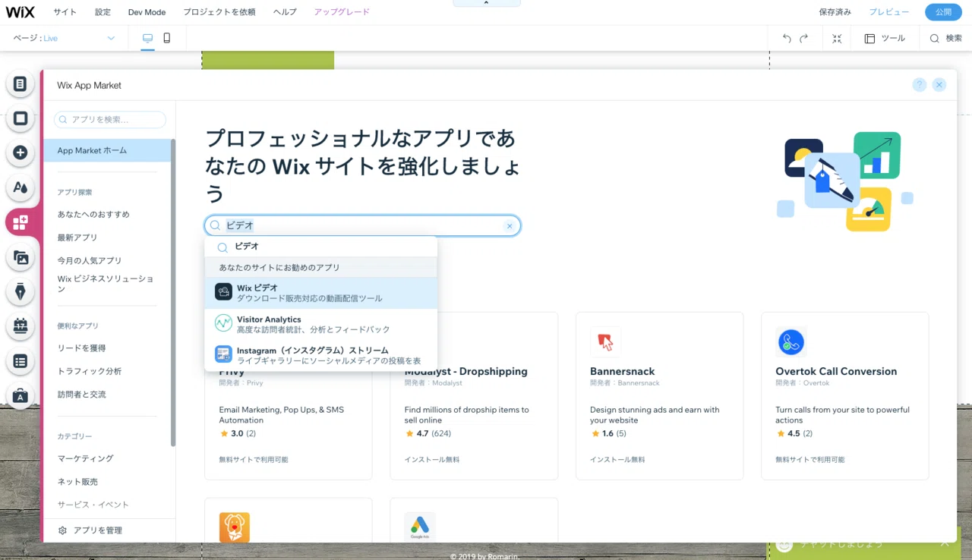
Task: Select the Instagram ストリーム suggestion
Action: click(321, 355)
